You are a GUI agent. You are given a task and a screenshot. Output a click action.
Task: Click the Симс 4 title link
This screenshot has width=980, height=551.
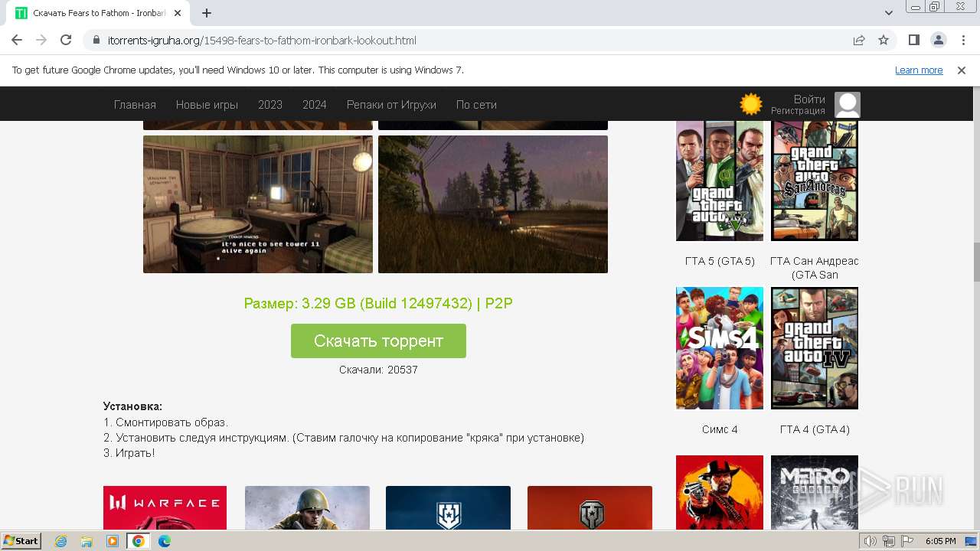720,429
